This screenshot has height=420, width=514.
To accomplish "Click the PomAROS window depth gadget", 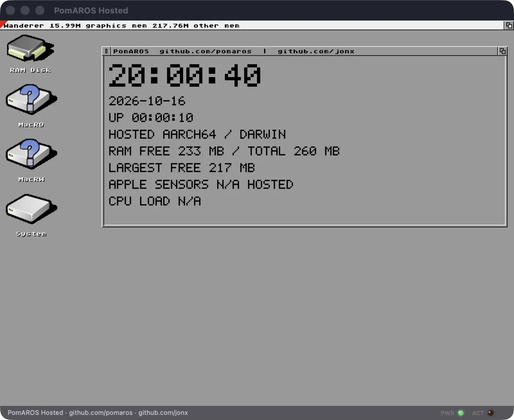I will pyautogui.click(x=503, y=51).
